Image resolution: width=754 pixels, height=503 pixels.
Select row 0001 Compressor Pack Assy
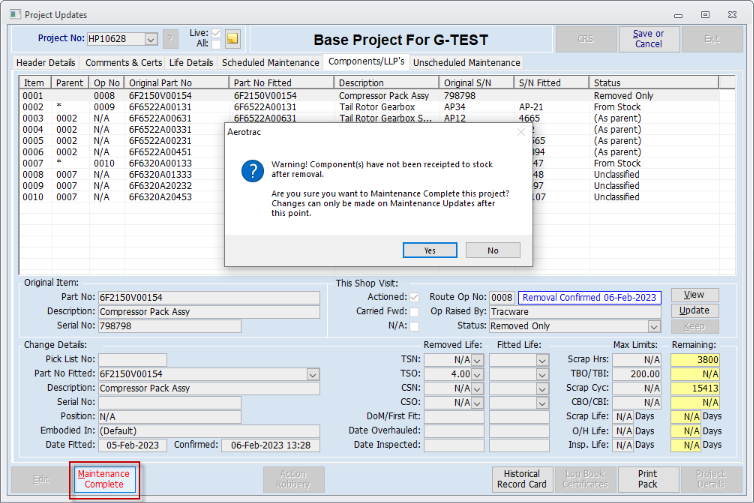pos(369,96)
